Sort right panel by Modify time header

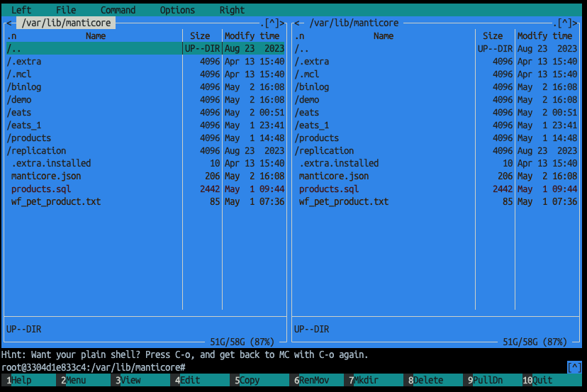pos(544,36)
